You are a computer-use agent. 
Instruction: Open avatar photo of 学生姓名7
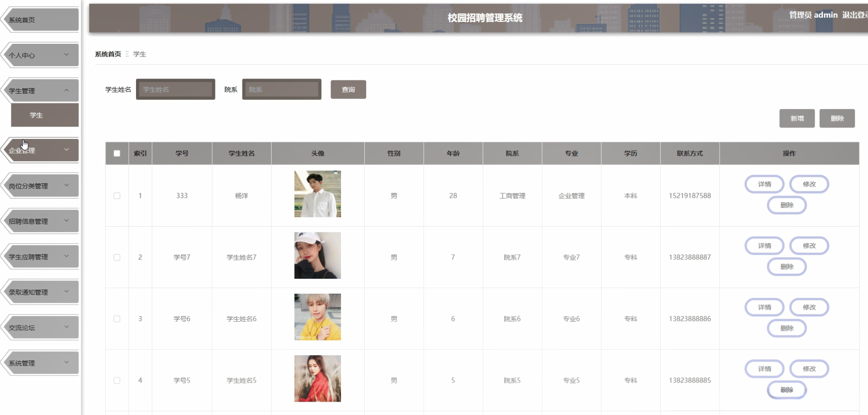pos(318,256)
